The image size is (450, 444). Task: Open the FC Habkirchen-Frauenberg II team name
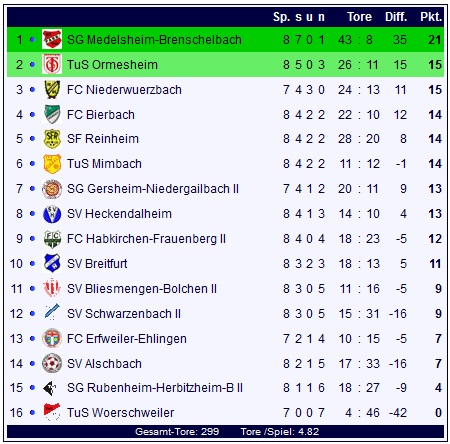pyautogui.click(x=146, y=239)
